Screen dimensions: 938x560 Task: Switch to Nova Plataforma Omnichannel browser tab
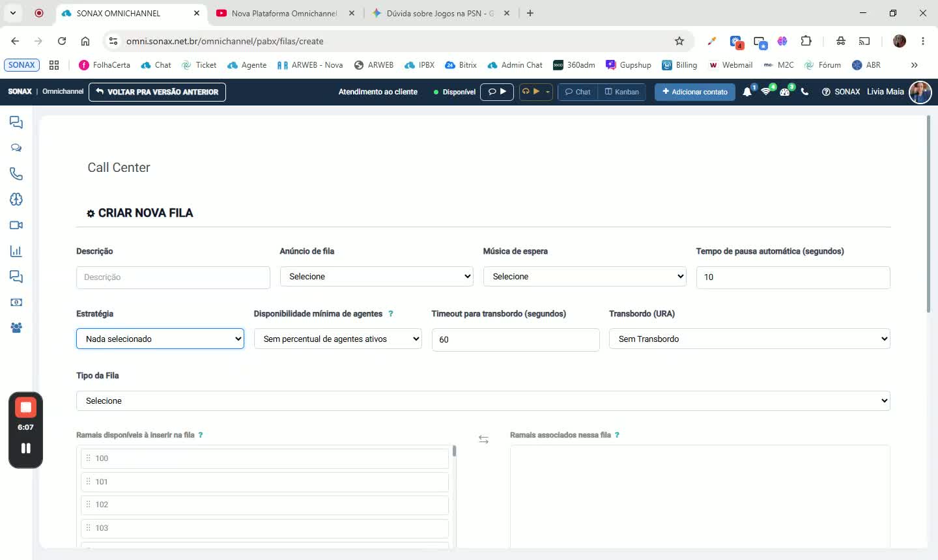(x=284, y=13)
